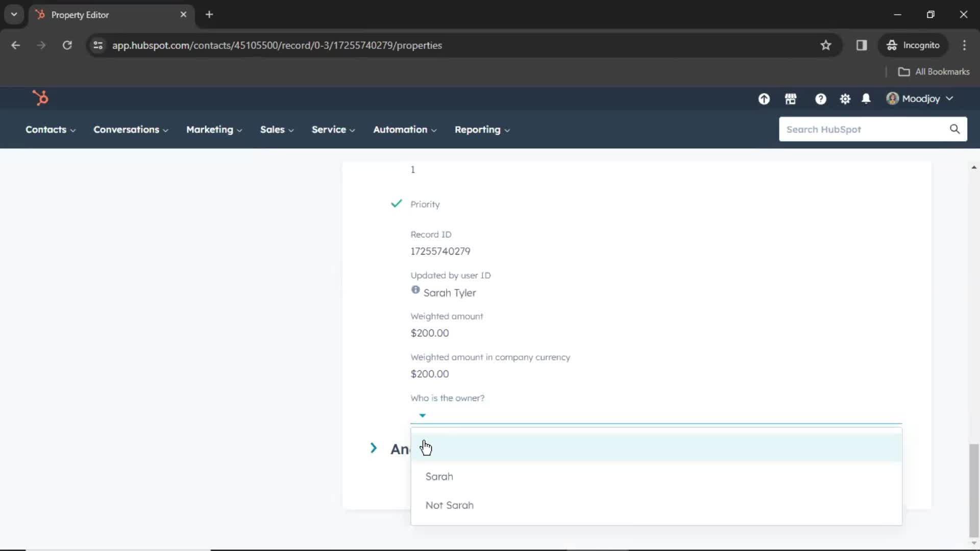Open the Settings gear icon
Viewport: 980px width, 551px height.
pos(845,99)
